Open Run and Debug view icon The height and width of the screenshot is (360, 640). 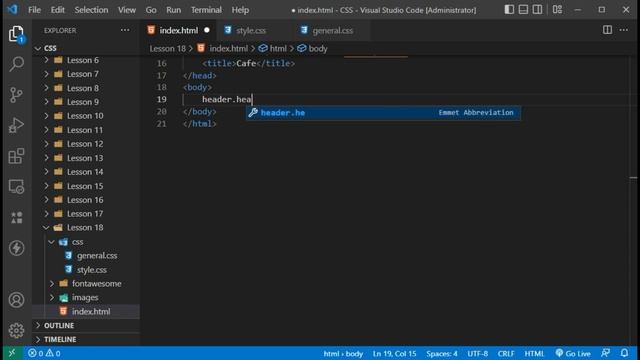(16, 125)
